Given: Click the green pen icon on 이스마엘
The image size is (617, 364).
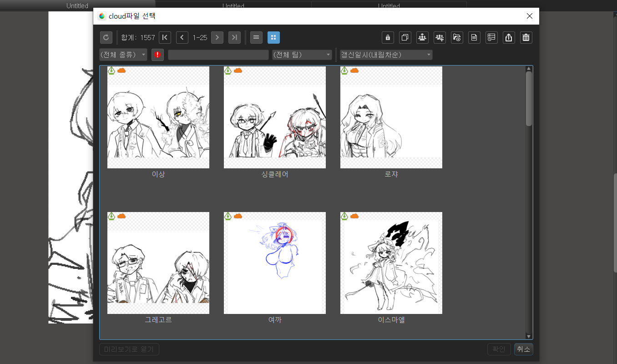Looking at the screenshot, I should click(344, 216).
